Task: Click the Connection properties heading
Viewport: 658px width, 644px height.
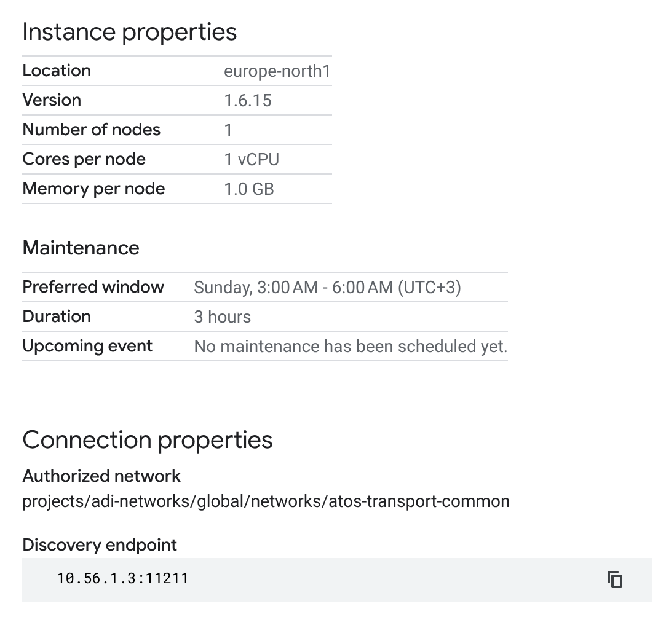Action: [x=148, y=440]
